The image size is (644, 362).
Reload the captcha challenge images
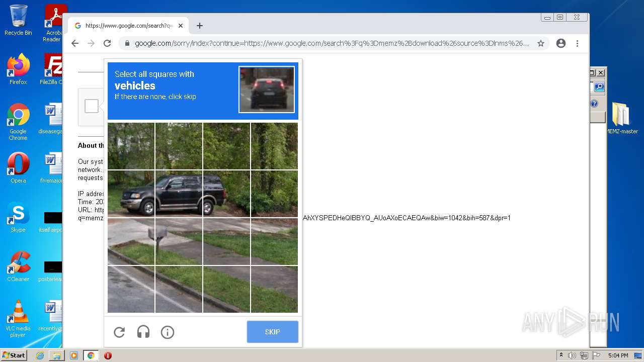tap(119, 332)
